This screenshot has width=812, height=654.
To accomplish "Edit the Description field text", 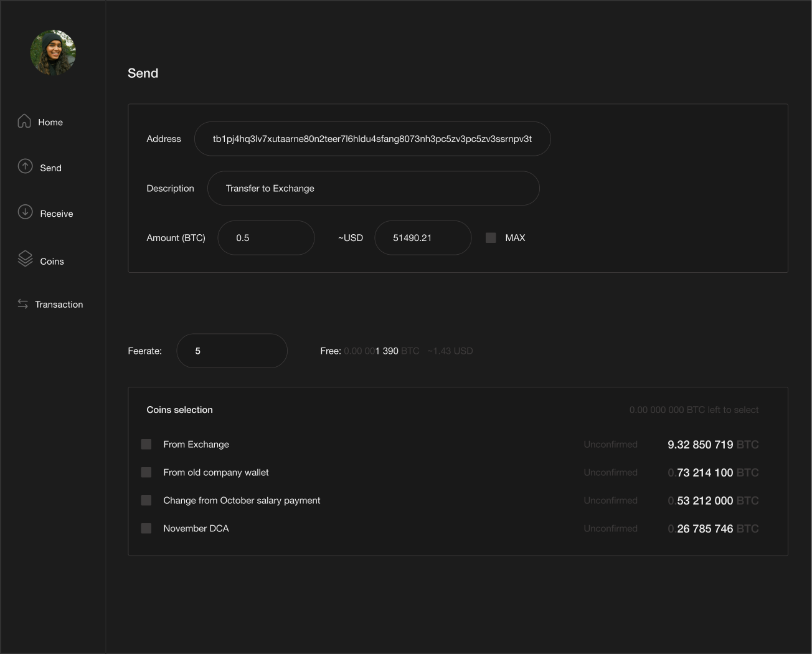I will (373, 188).
